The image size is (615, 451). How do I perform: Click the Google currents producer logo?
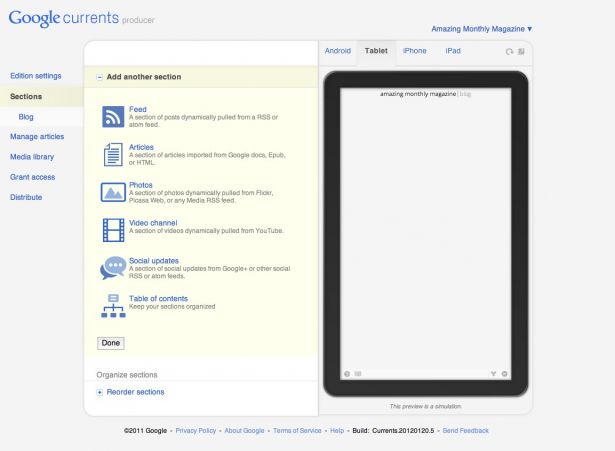[82, 18]
